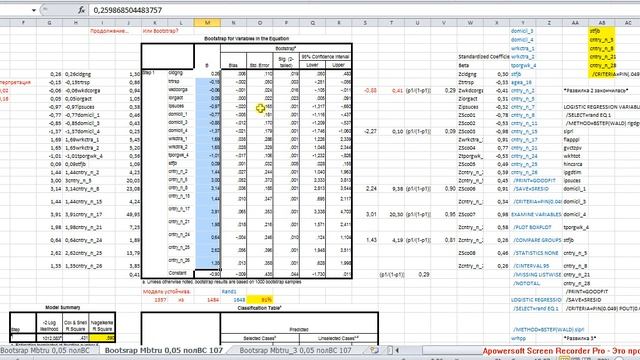The image size is (640, 360).
Task: Click the 'Selected Cases' header in Classification Table
Action: (x=259, y=338)
